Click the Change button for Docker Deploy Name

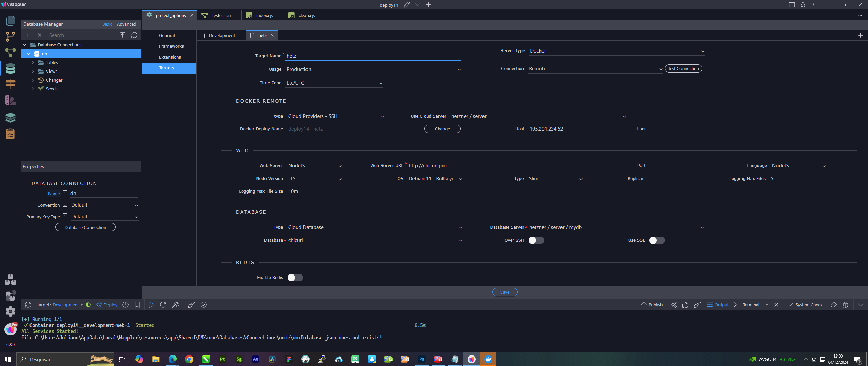[x=442, y=129]
